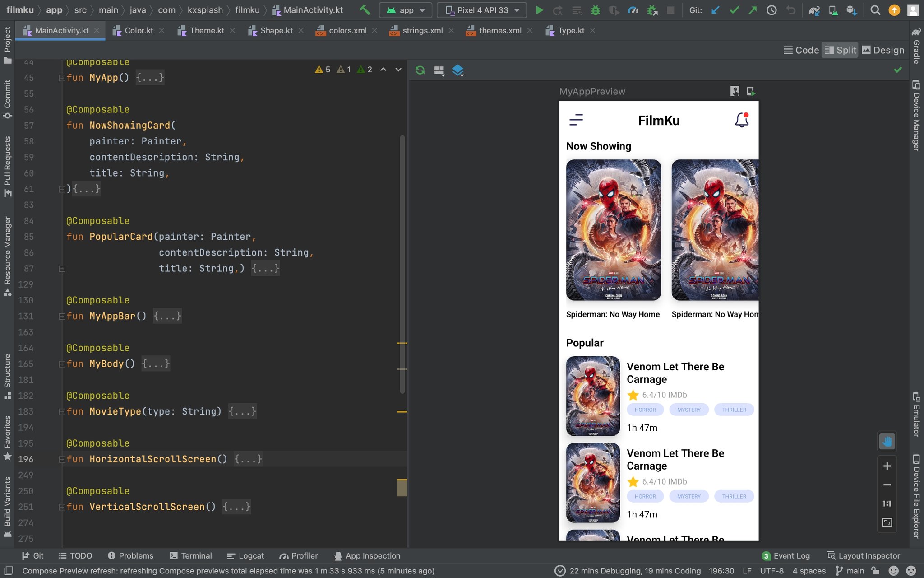This screenshot has width=924, height=578.
Task: Click the first Spiderman poster in preview
Action: [613, 230]
